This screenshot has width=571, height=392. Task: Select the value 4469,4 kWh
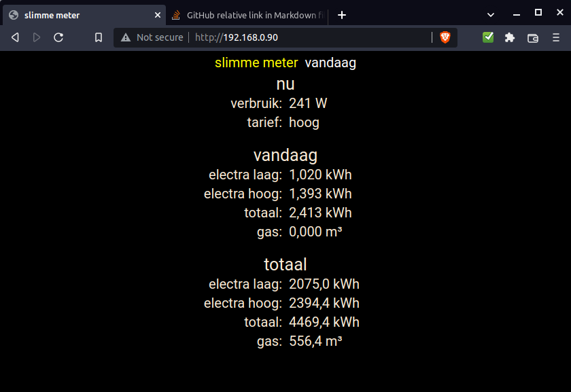pyautogui.click(x=324, y=322)
